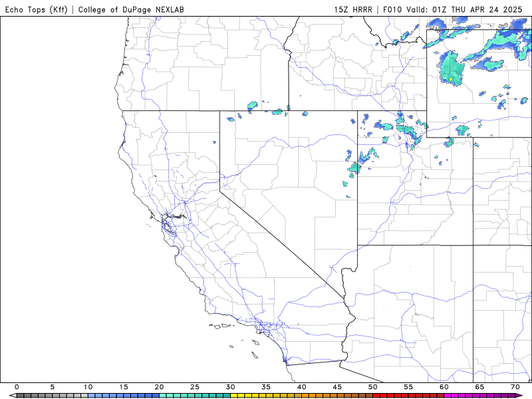Screen dimensions: 532x399
Task: Click the color bar label "45"
Action: (x=337, y=387)
